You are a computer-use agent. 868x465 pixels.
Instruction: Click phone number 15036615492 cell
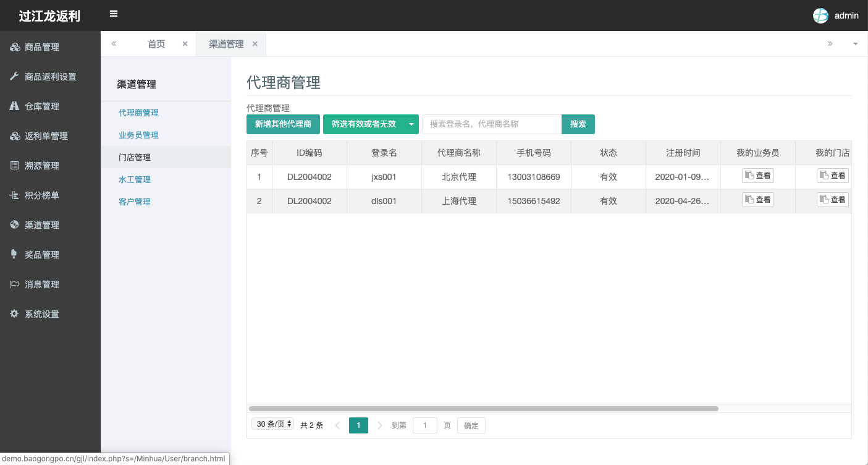[534, 201]
